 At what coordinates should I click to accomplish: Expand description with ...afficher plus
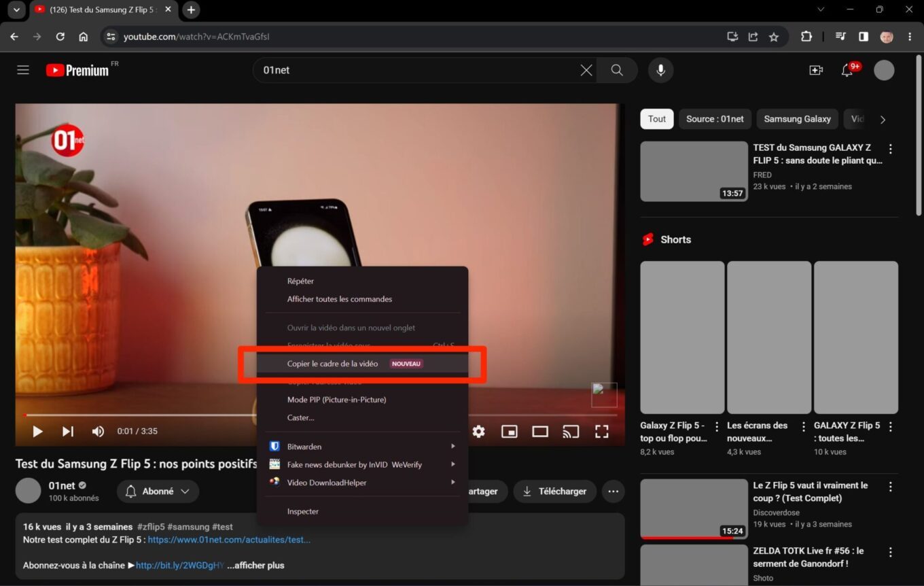pyautogui.click(x=255, y=566)
